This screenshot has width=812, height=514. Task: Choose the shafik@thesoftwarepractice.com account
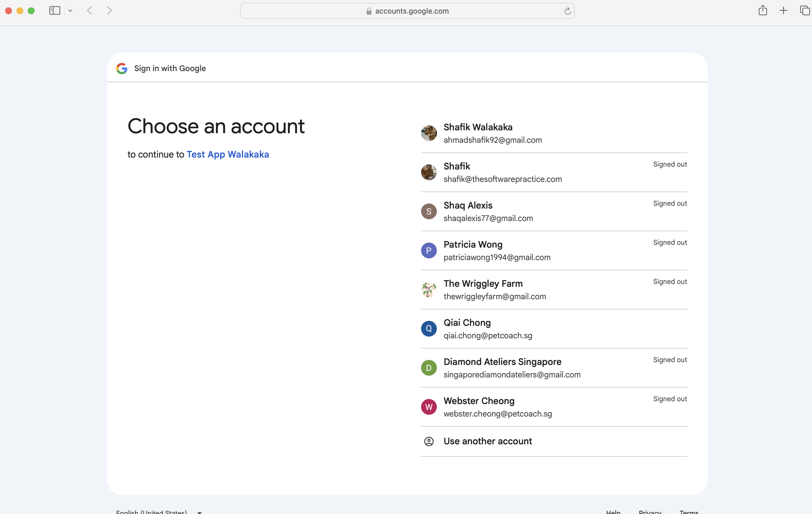click(554, 172)
